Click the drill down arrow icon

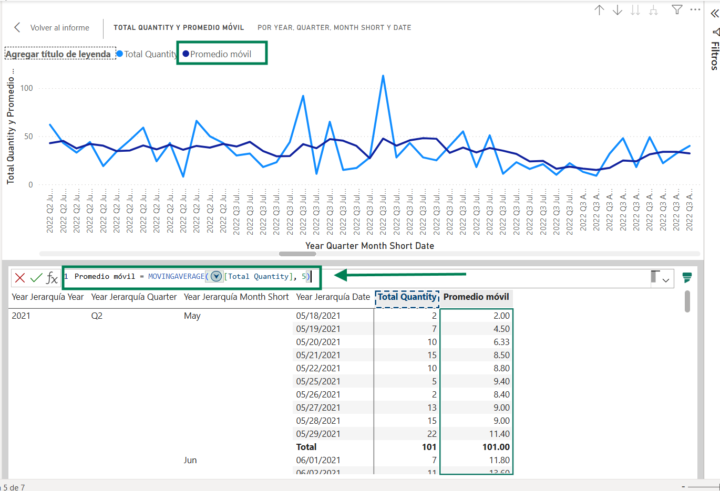tap(618, 10)
